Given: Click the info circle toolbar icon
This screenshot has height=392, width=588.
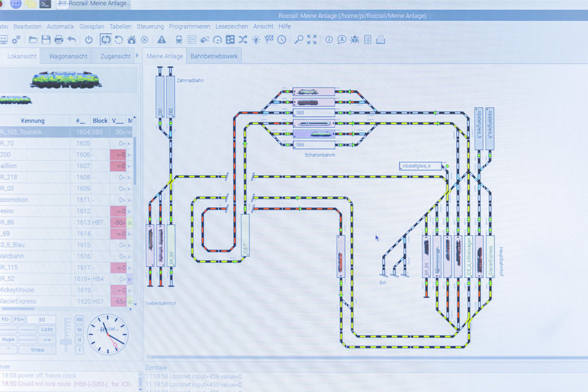Looking at the screenshot, I should click(x=329, y=40).
